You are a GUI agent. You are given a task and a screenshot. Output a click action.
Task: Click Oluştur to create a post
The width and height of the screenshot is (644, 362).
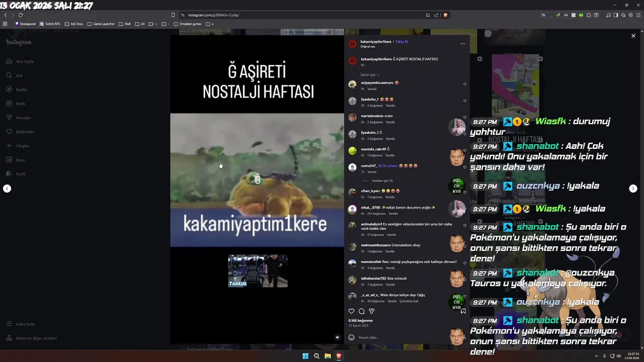tap(18, 146)
